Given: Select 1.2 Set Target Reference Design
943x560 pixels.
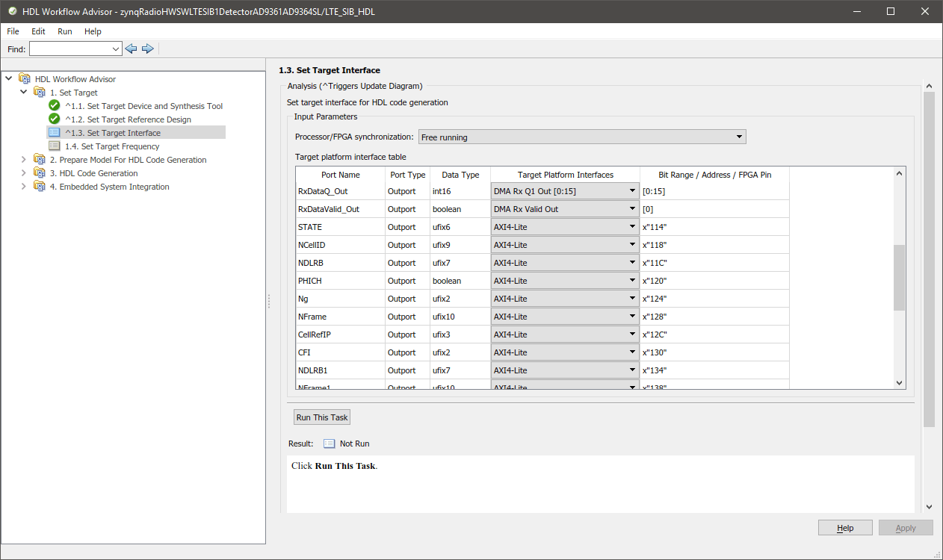Looking at the screenshot, I should click(x=128, y=119).
